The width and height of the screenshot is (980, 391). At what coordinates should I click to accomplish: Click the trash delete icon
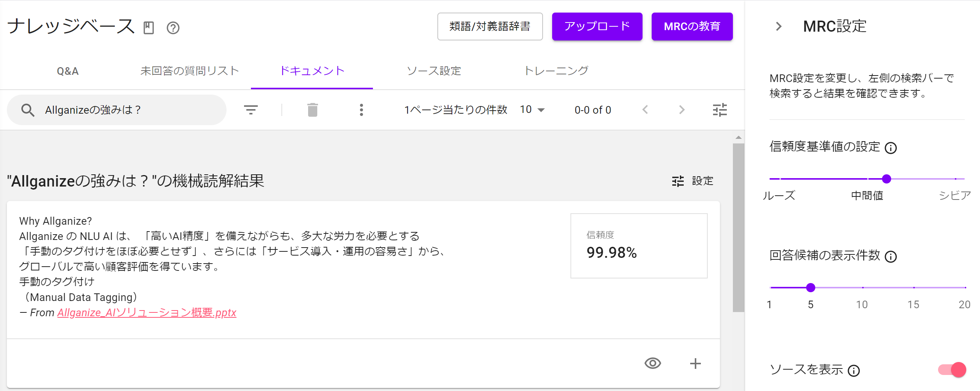click(x=313, y=110)
